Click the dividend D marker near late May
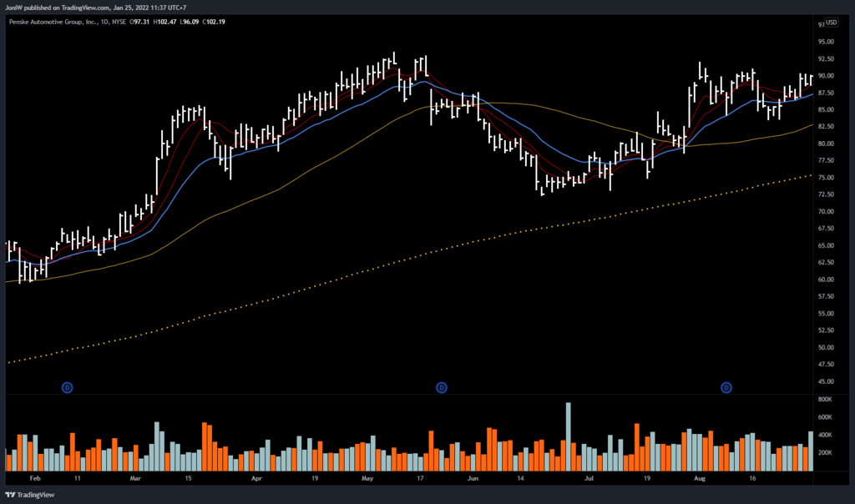 coord(442,387)
